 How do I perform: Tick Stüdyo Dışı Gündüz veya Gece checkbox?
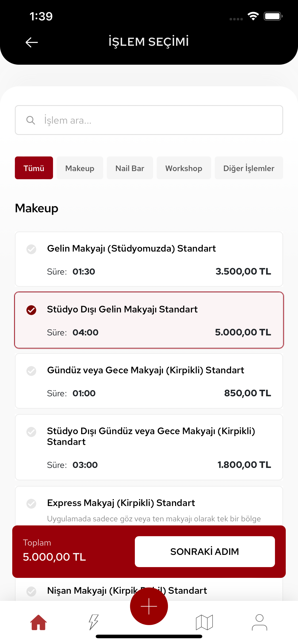[31, 432]
